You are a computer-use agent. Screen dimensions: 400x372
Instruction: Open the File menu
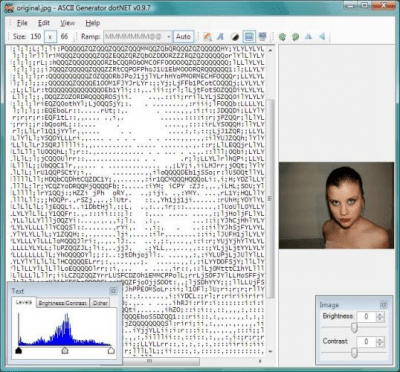click(x=22, y=23)
